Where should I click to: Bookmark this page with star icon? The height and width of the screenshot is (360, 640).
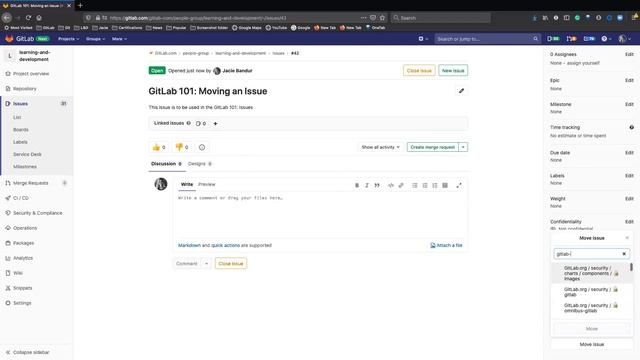point(382,18)
